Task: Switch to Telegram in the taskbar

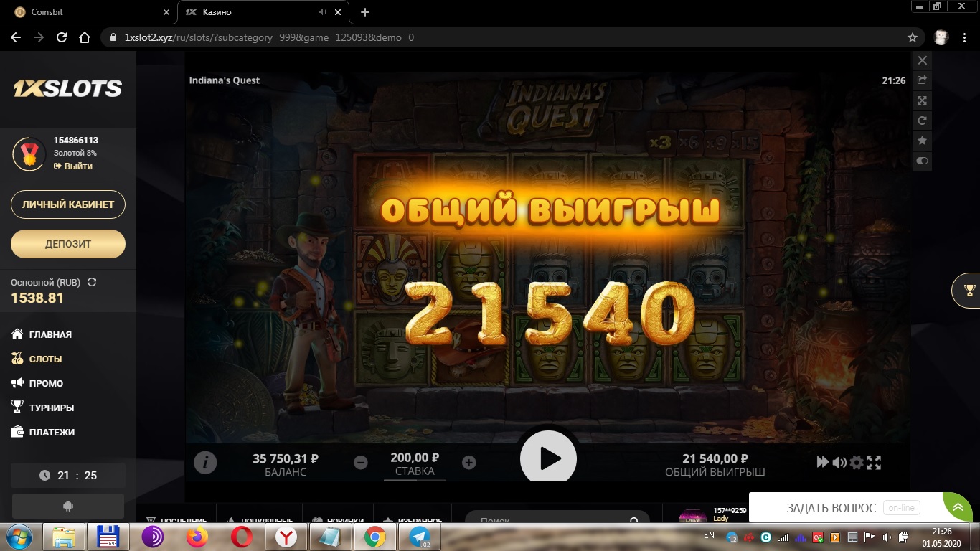Action: [x=420, y=537]
